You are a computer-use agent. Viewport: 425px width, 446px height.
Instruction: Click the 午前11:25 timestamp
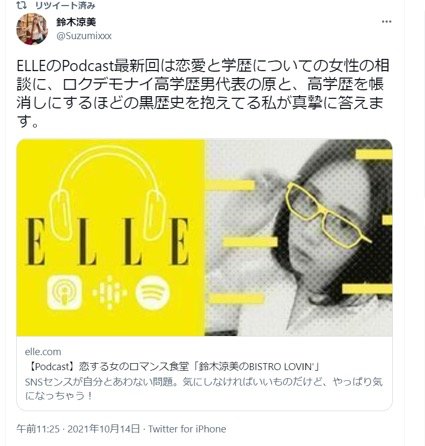click(x=38, y=429)
